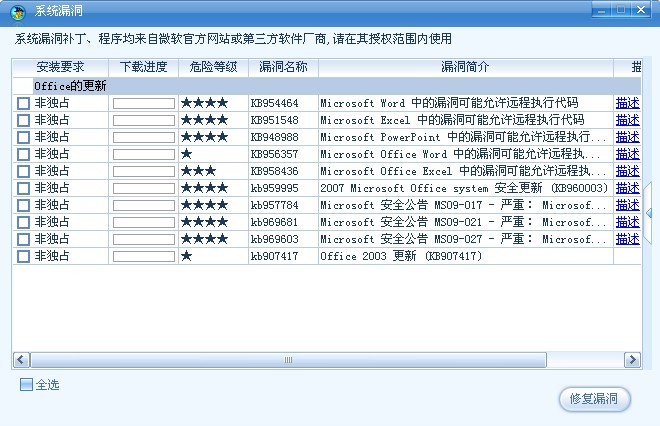This screenshot has height=426, width=660.
Task: Select the Office的更新 group row
Action: [327, 86]
